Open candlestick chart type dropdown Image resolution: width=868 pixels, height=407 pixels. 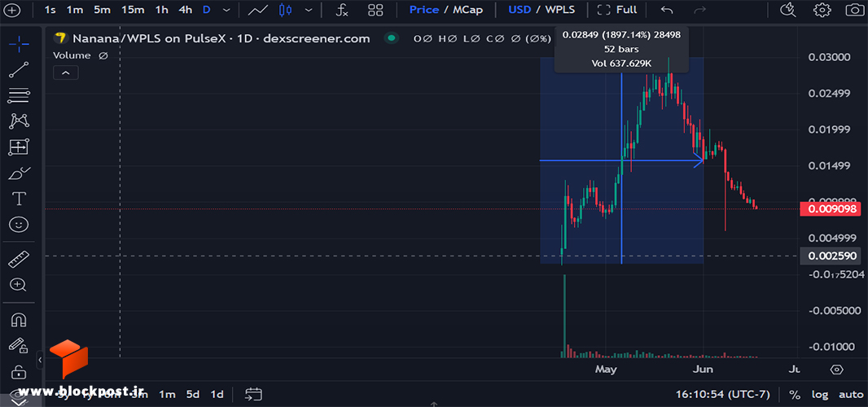(x=309, y=10)
